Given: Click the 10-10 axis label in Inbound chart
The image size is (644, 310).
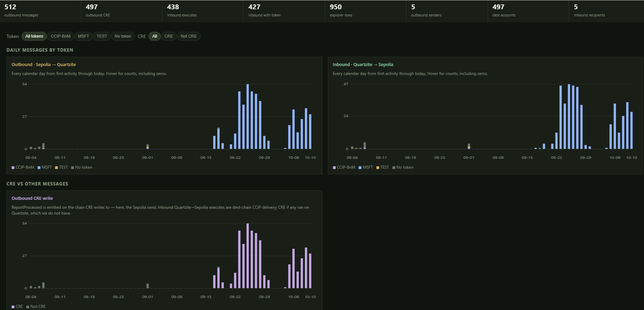Looking at the screenshot, I should point(632,158).
